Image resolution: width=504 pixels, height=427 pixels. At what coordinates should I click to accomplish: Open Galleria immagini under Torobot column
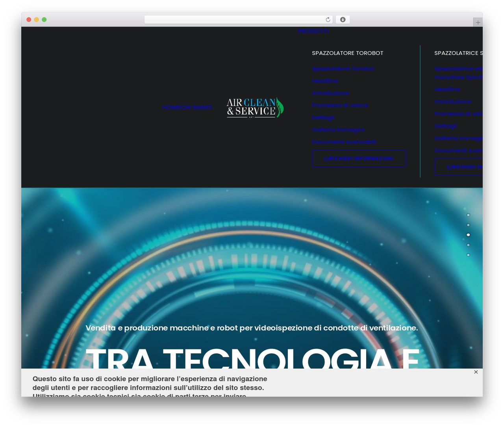tap(338, 130)
